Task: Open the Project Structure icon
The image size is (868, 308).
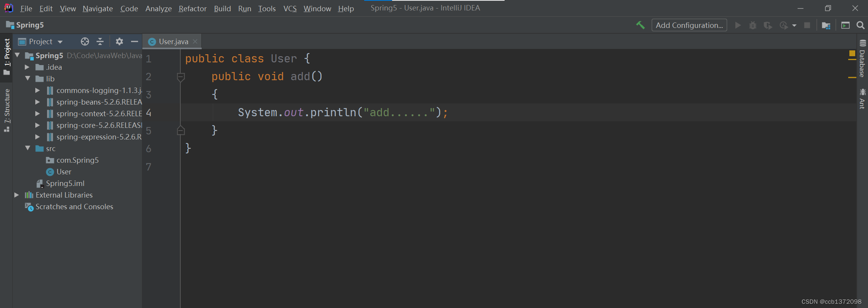Action: (826, 25)
